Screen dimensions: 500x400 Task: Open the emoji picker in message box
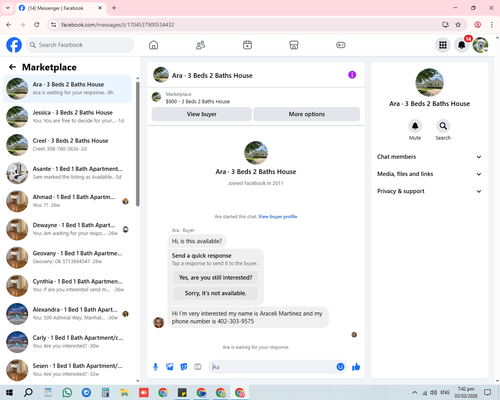point(340,367)
